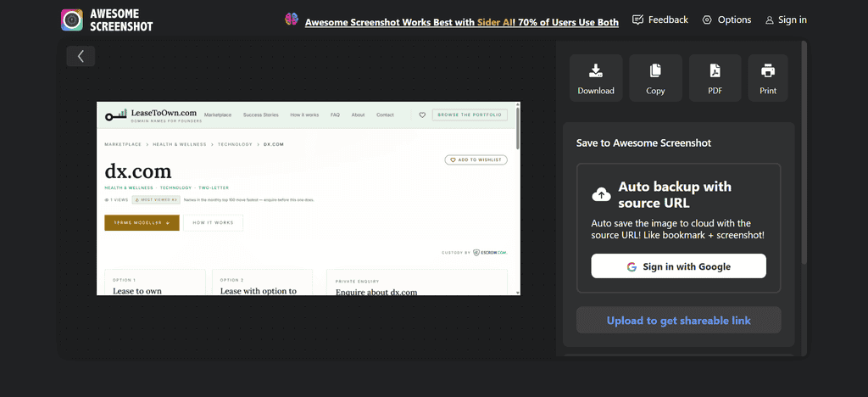Image resolution: width=868 pixels, height=397 pixels.
Task: Open the Sider AI promotion link
Action: (462, 22)
